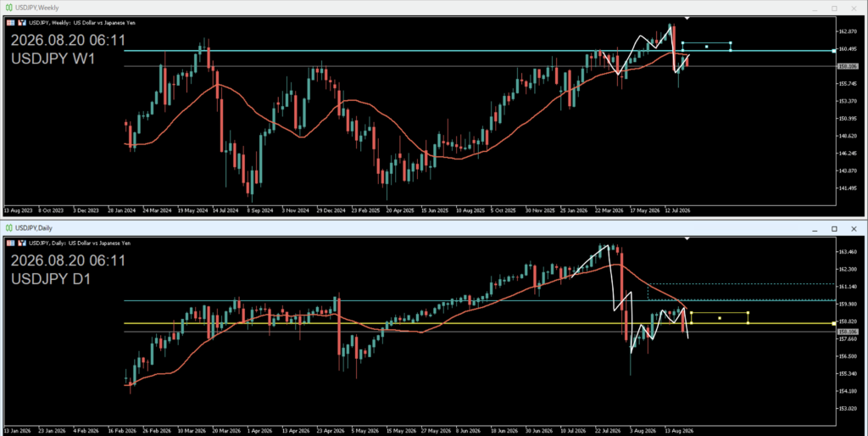The height and width of the screenshot is (436, 868).
Task: Select center handle of cyan rectangle
Action: tap(706, 47)
